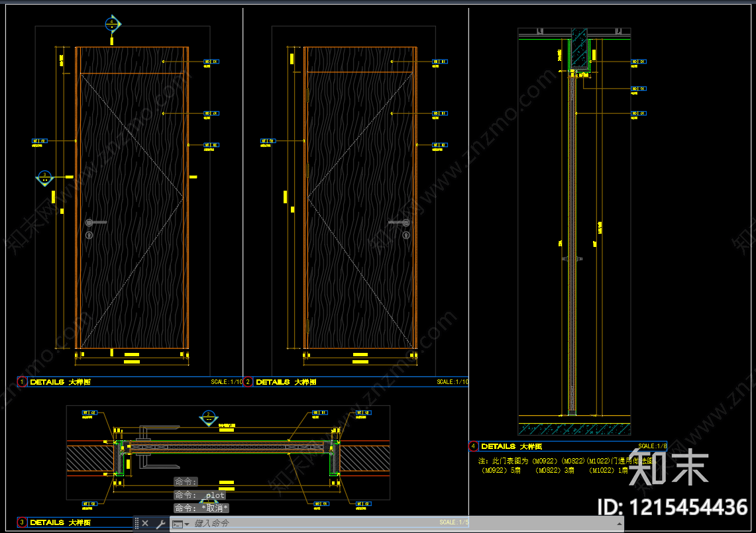
Task: Click the command prompt icon
Action: coord(178,524)
